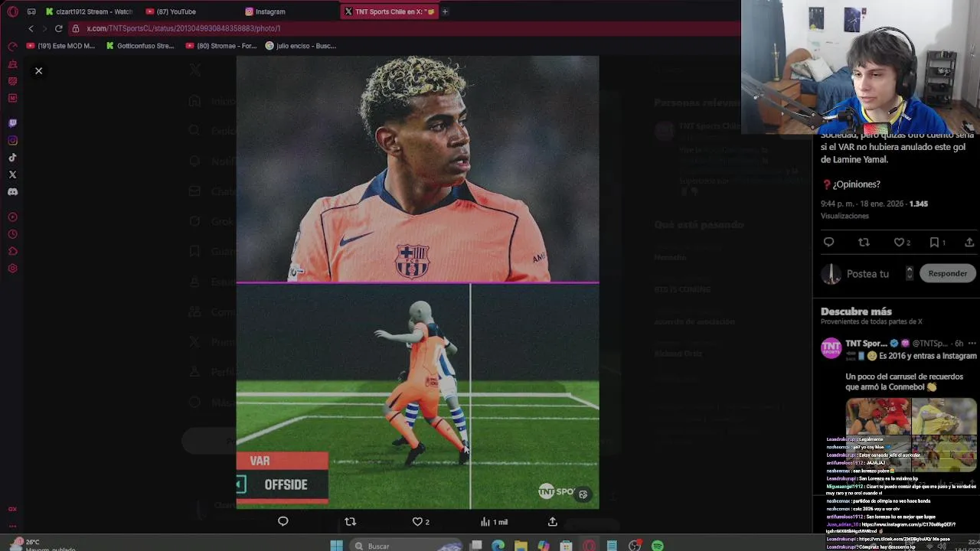Share the photo using the bottom share icon

(552, 521)
